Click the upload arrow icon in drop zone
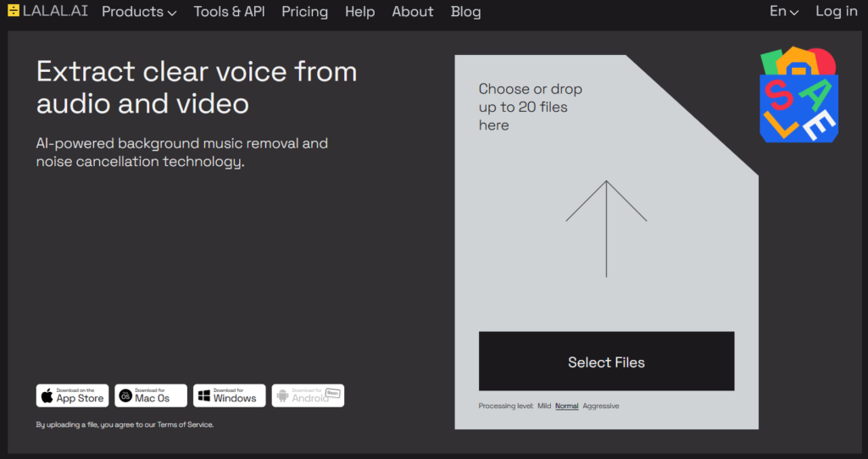This screenshot has height=459, width=868. point(606,228)
